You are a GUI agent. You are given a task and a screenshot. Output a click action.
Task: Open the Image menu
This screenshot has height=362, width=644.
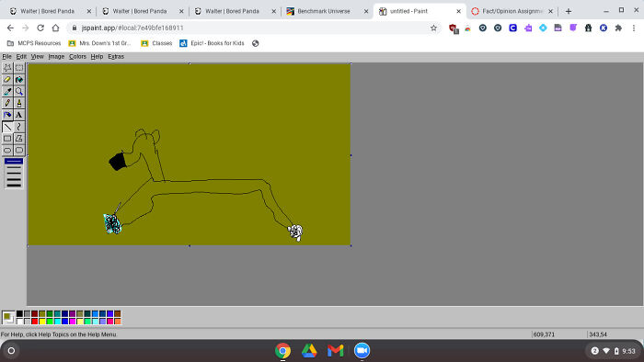tap(56, 57)
